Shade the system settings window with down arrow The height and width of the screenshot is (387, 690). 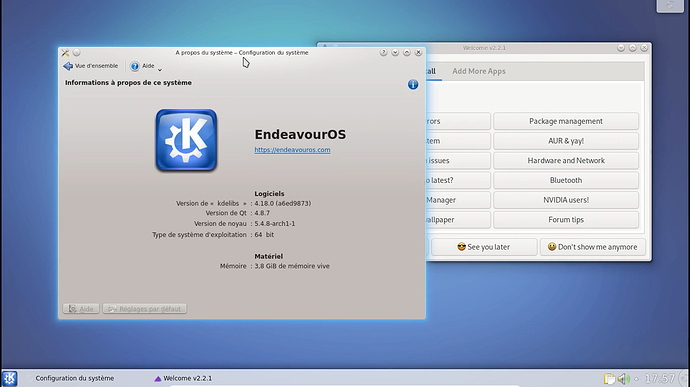395,52
